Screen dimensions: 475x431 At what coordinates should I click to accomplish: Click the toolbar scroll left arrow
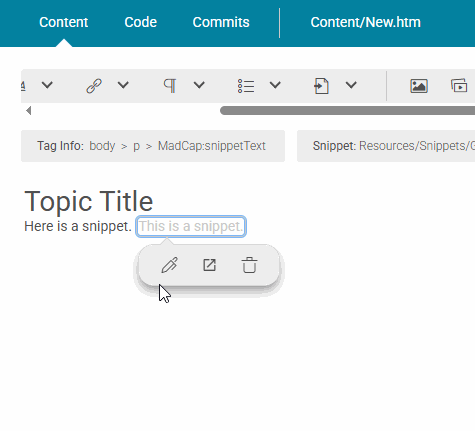(x=29, y=111)
